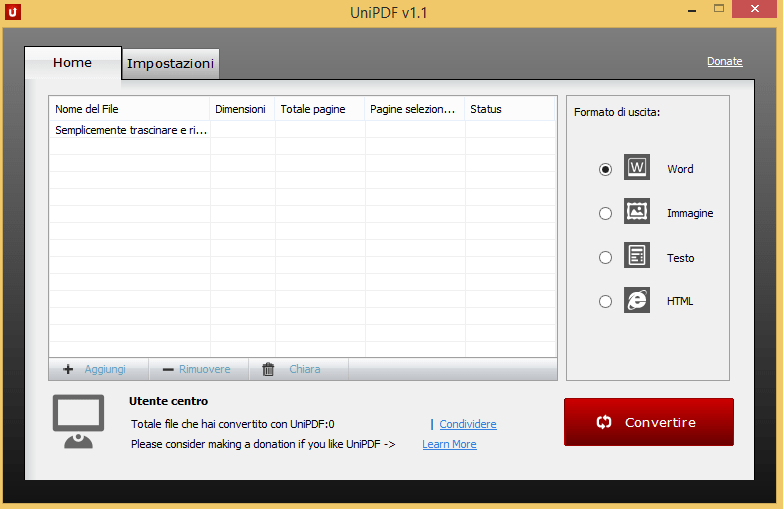Click the Rimuovere button label

pyautogui.click(x=205, y=369)
